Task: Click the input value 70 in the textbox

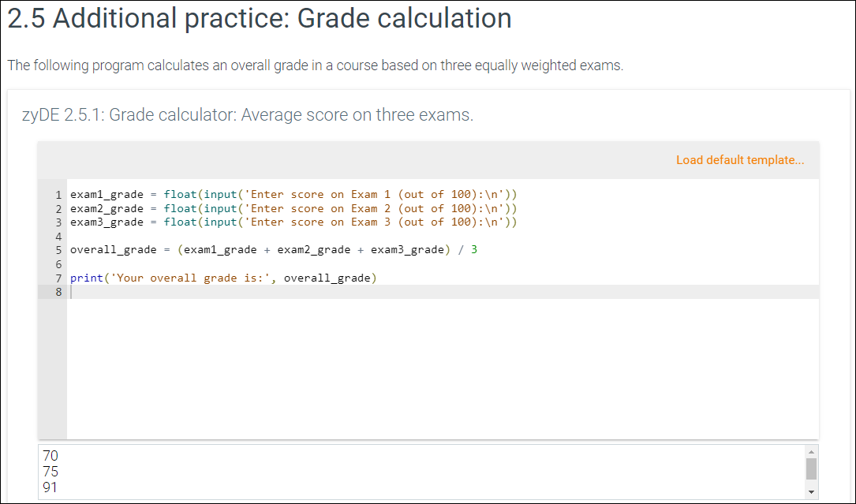Action: pyautogui.click(x=50, y=455)
